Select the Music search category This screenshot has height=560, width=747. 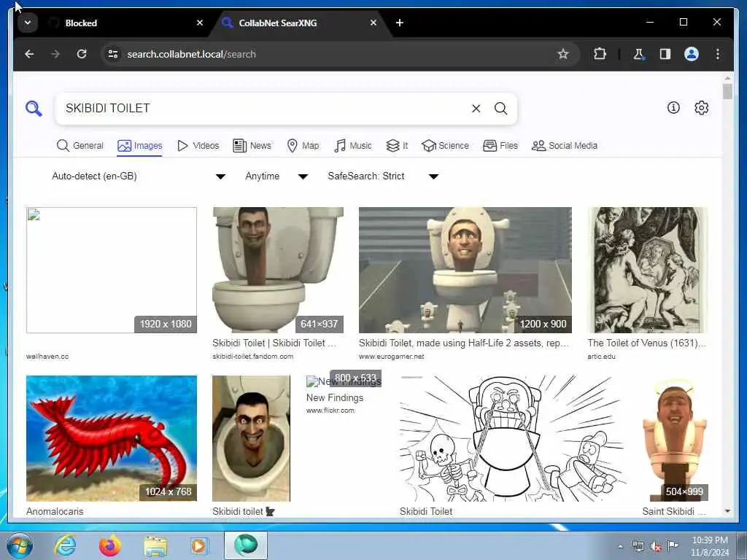click(353, 146)
